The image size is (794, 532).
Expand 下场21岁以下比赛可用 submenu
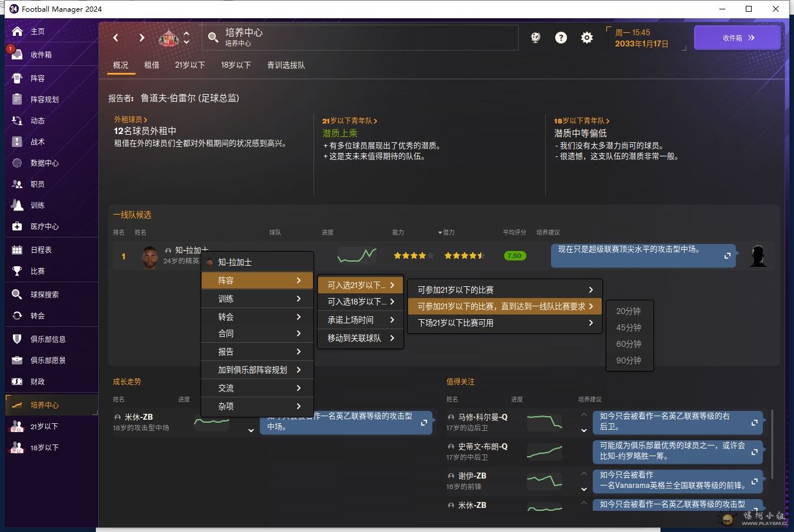pos(505,323)
